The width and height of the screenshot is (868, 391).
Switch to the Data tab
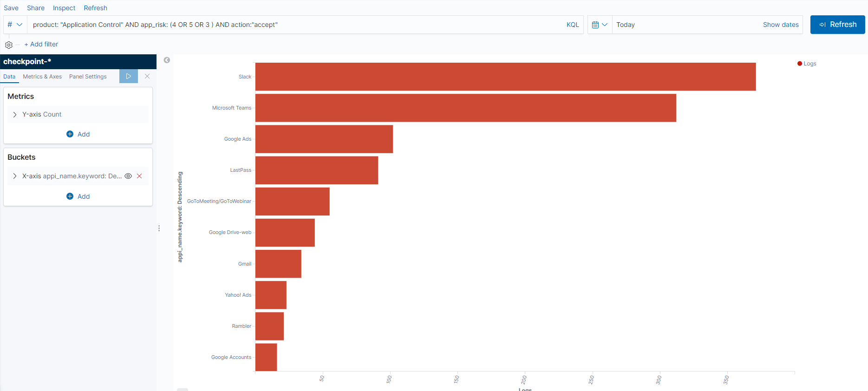coord(9,77)
